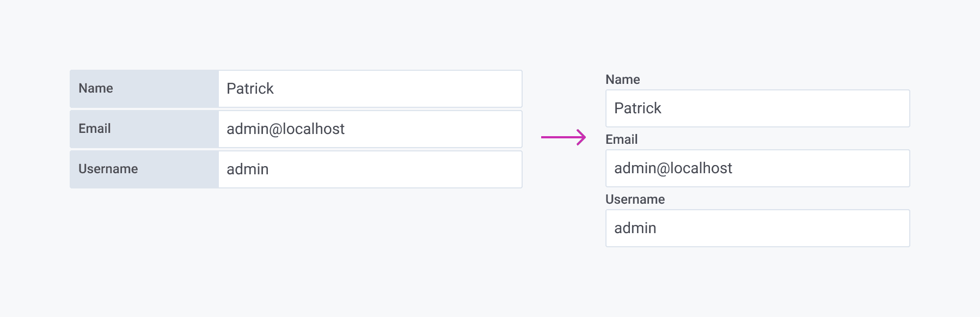
Task: Click the gray Name label cell
Action: point(144,89)
